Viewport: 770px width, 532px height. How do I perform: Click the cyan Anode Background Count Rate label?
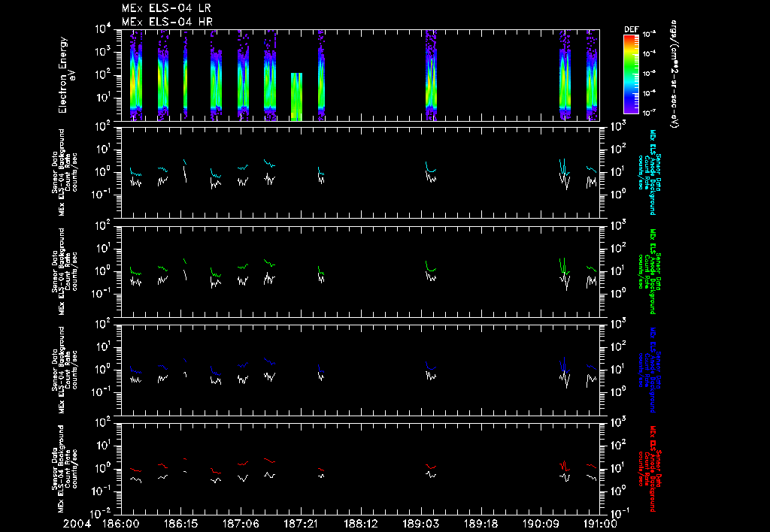click(x=649, y=172)
